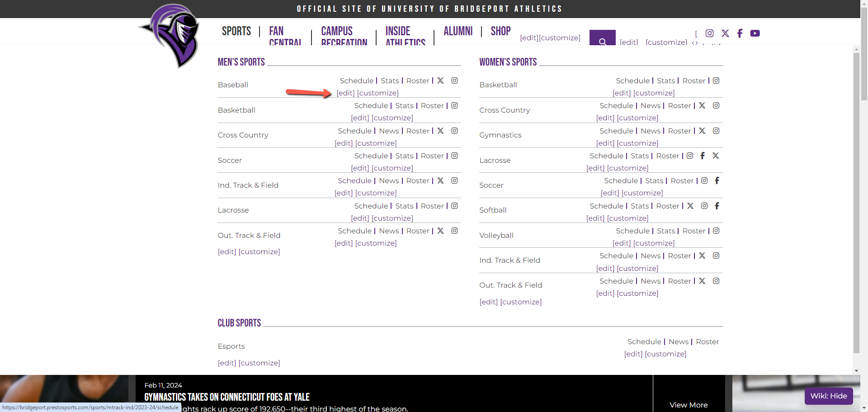Open Women's Softball Facebook icon
Screen dimensions: 868x412
pyautogui.click(x=717, y=206)
